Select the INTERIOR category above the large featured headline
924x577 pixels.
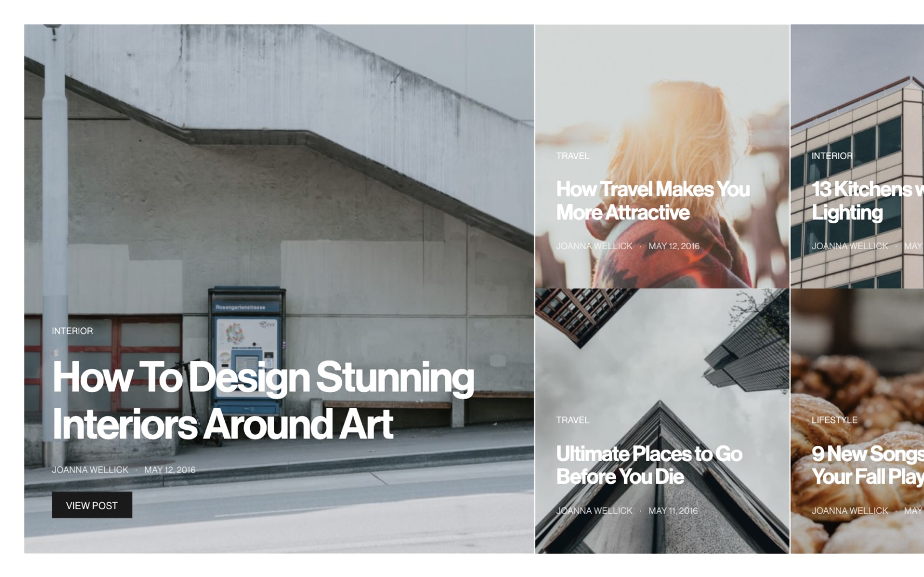pyautogui.click(x=72, y=331)
